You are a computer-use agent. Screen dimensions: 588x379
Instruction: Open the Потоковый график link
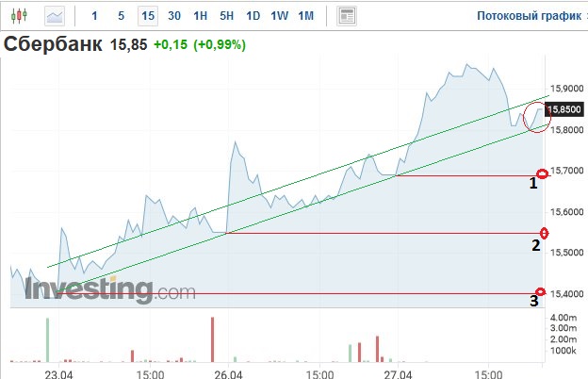pos(529,16)
